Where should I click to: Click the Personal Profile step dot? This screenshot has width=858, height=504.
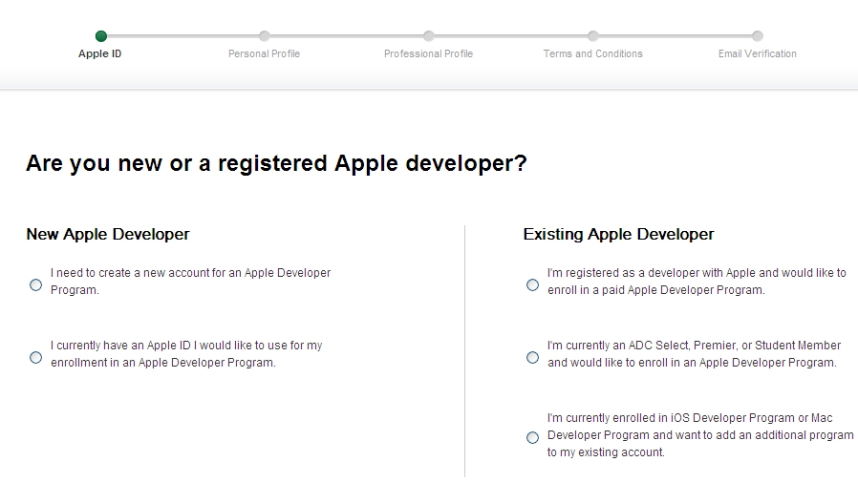(x=265, y=36)
